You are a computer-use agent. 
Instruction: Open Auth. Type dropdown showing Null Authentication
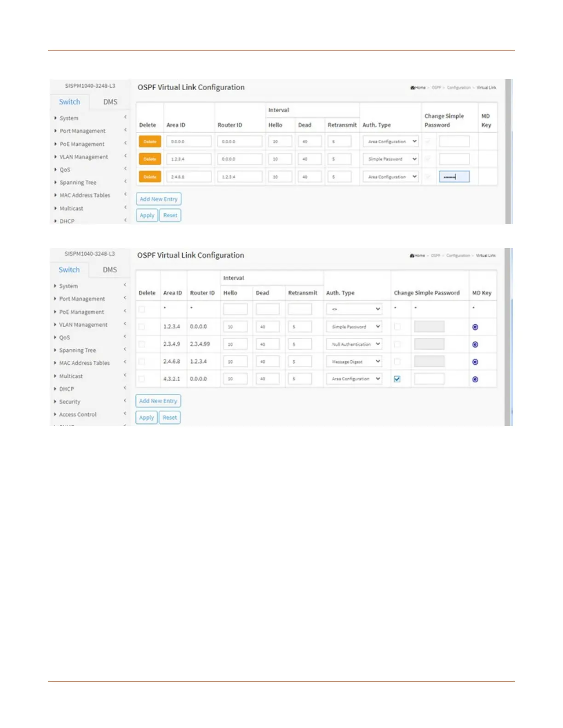coord(354,344)
